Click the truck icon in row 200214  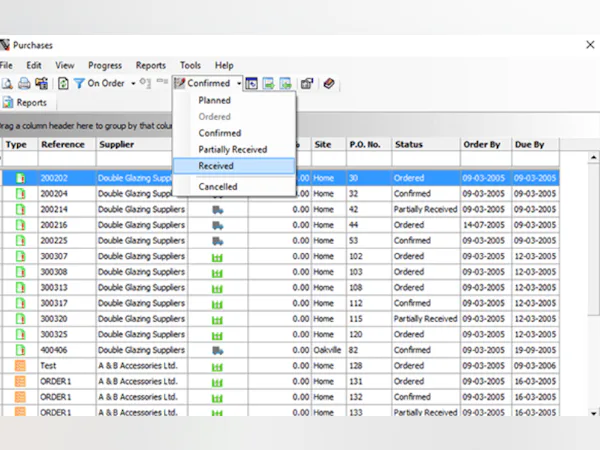(218, 210)
